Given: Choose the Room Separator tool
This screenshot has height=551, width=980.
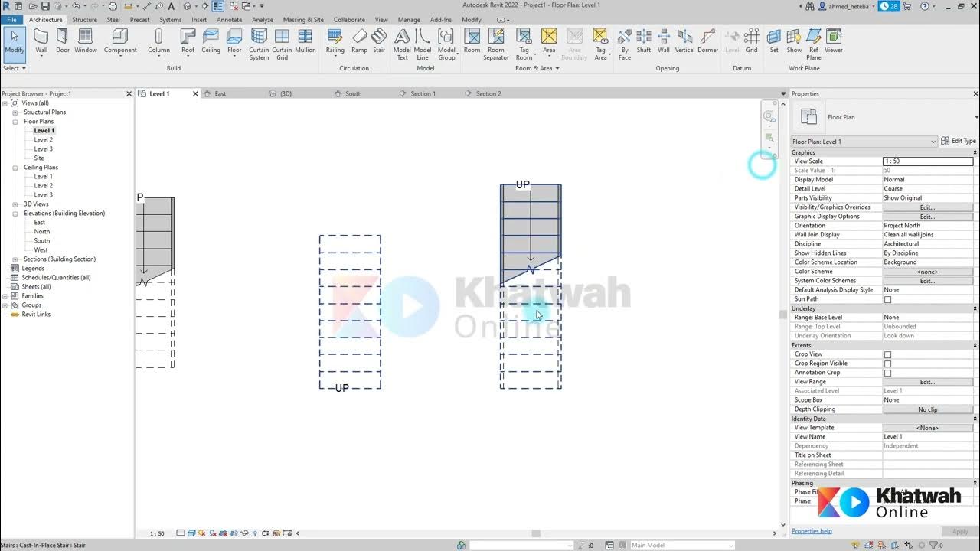Looking at the screenshot, I should click(496, 44).
